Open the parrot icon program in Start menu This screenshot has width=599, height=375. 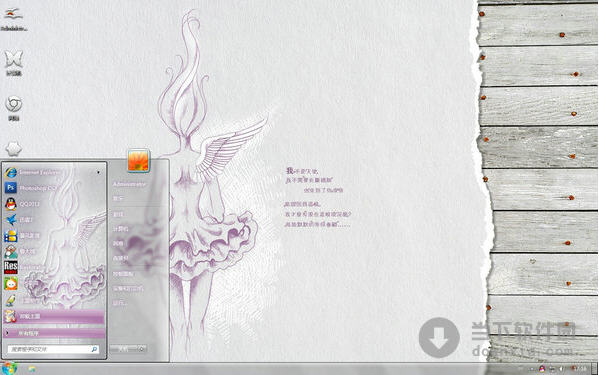(x=53, y=300)
